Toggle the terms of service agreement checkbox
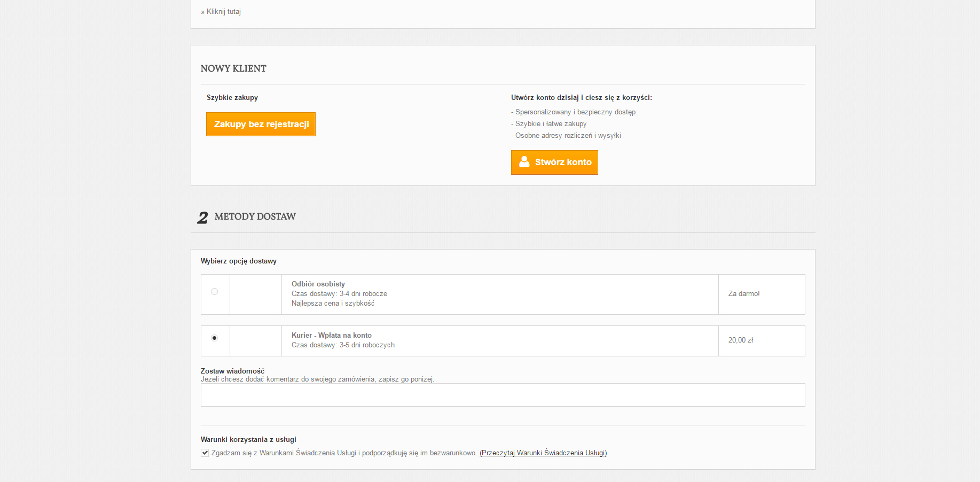The width and height of the screenshot is (980, 482). [x=205, y=453]
